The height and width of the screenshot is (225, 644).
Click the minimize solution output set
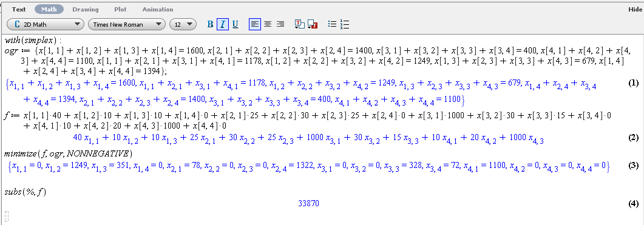[x=309, y=167]
